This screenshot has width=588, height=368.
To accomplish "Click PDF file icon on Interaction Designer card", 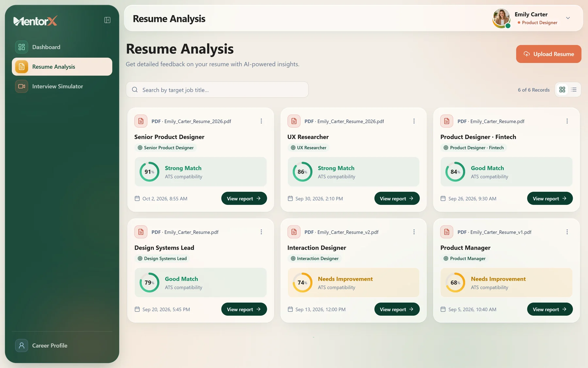I will [294, 232].
